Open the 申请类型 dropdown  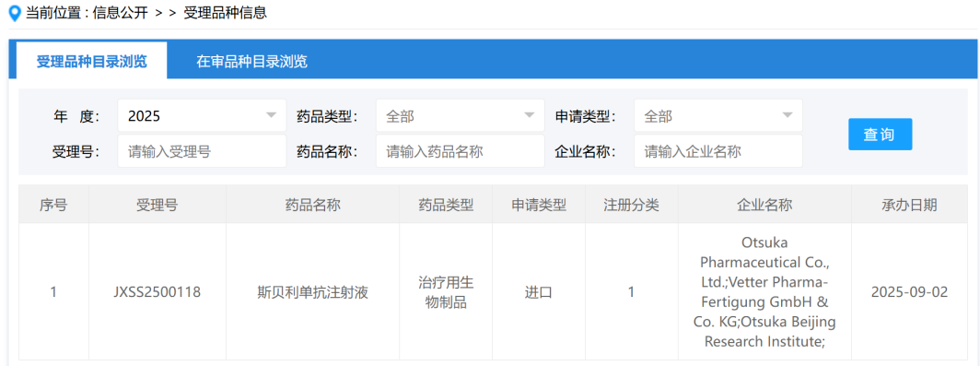point(718,116)
